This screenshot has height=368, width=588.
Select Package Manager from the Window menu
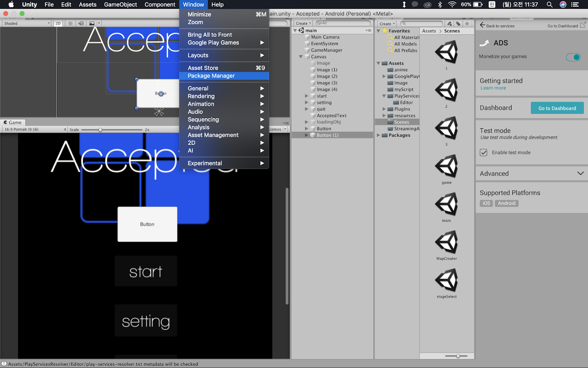[211, 76]
